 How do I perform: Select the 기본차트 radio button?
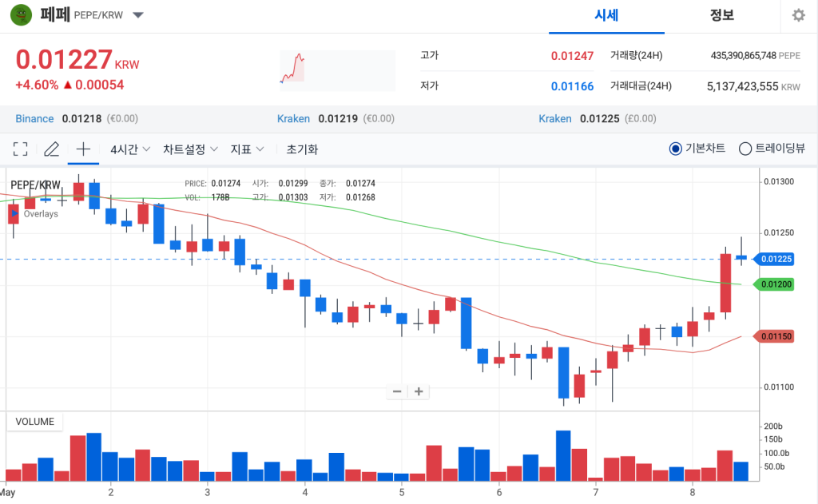pyautogui.click(x=675, y=149)
